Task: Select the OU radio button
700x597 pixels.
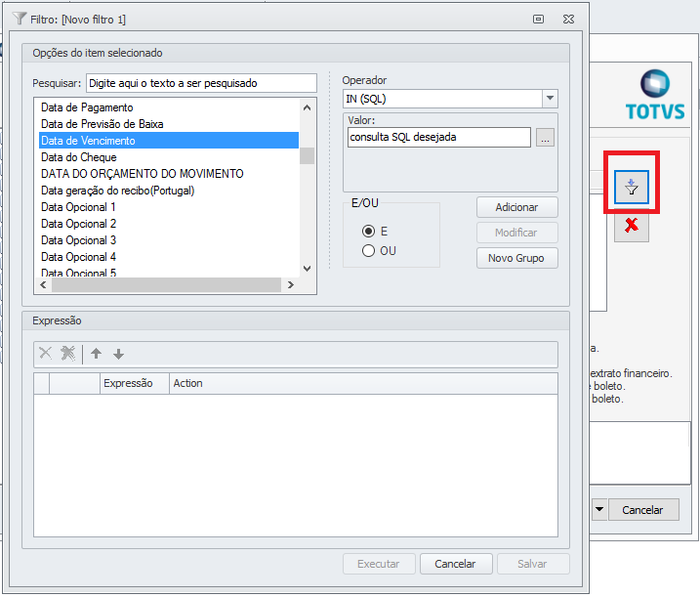Action: coord(368,251)
